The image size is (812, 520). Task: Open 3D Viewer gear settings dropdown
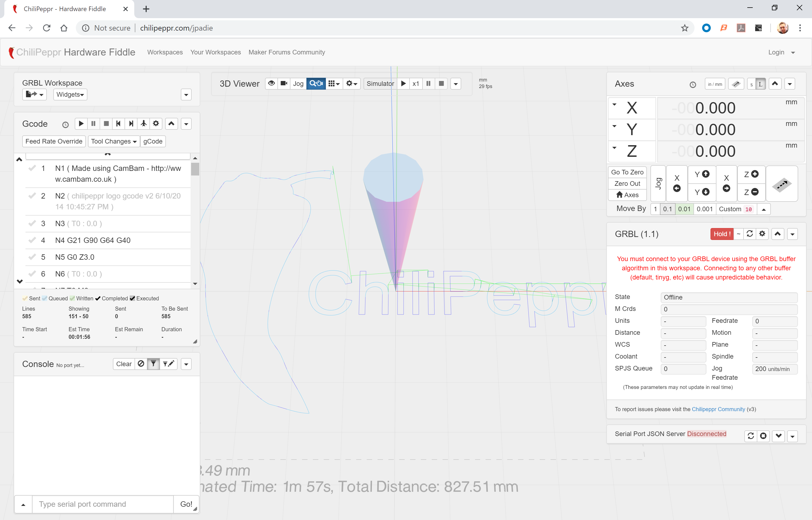tap(352, 83)
